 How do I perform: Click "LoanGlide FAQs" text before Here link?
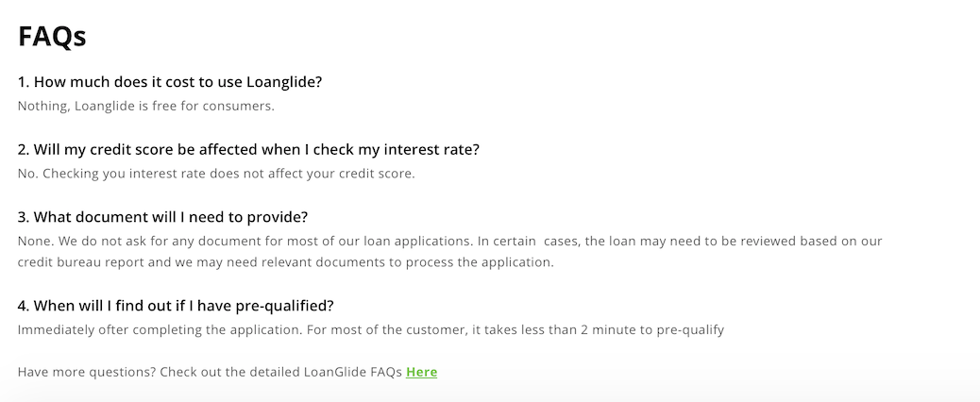coord(352,372)
